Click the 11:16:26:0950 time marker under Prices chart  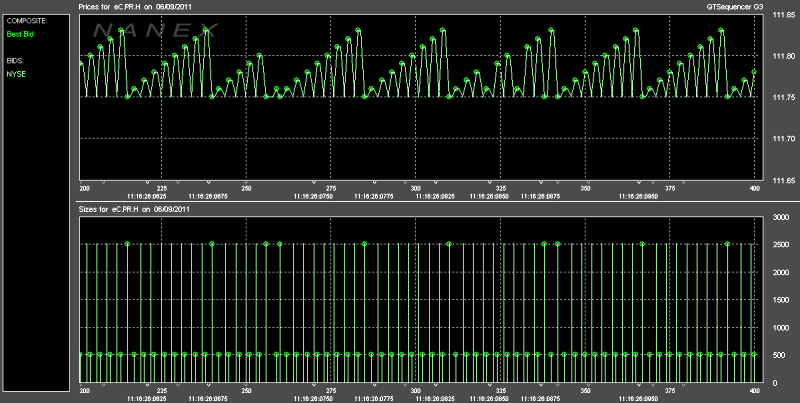[638, 196]
